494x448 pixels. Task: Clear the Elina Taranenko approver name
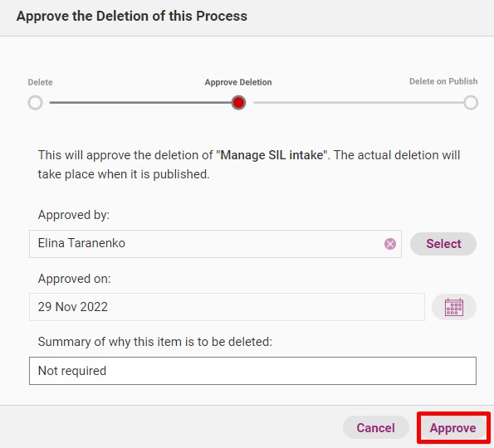(390, 244)
